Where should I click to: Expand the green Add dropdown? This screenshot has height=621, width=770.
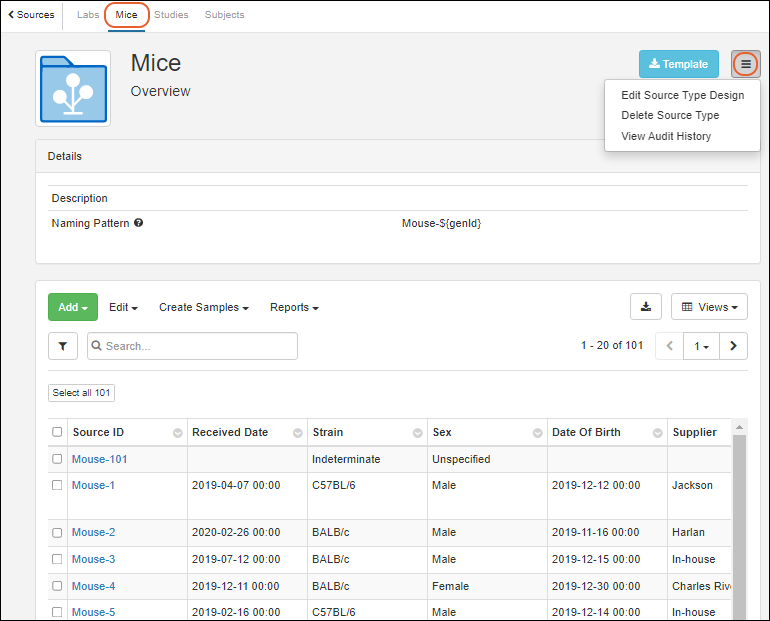[73, 307]
